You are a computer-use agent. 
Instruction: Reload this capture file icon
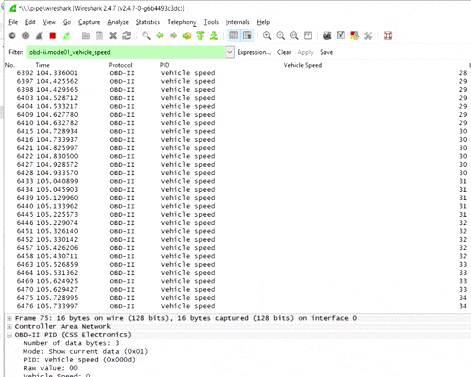(127, 35)
